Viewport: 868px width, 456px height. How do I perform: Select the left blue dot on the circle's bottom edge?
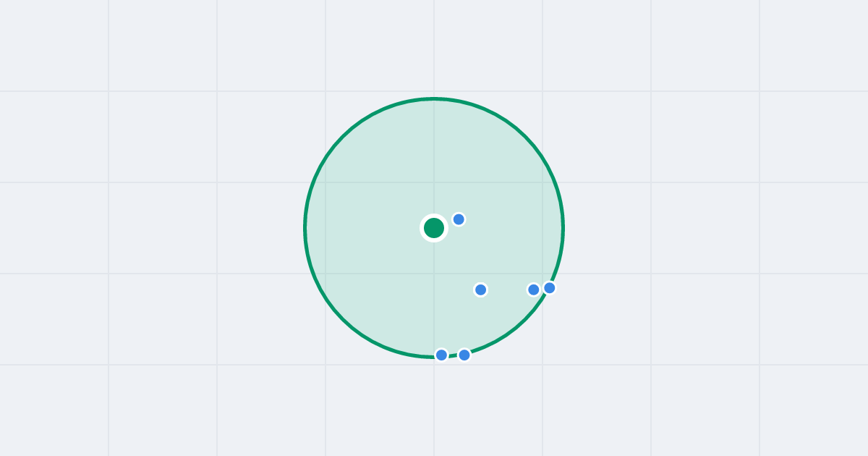441,355
